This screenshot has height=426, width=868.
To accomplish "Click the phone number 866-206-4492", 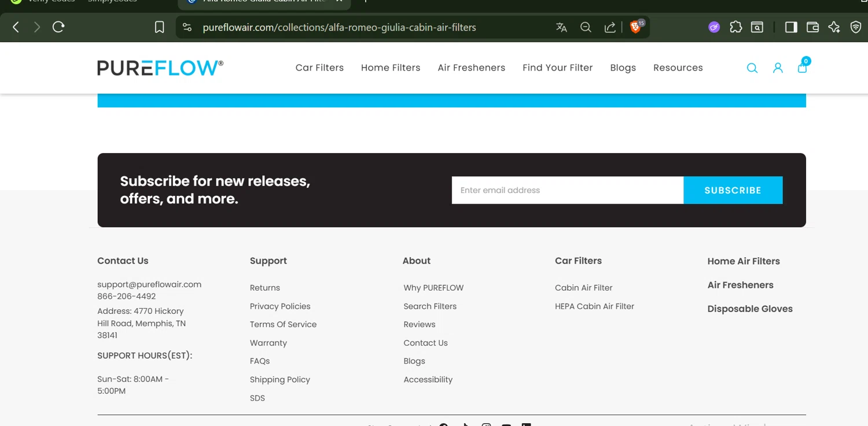I will tap(127, 297).
